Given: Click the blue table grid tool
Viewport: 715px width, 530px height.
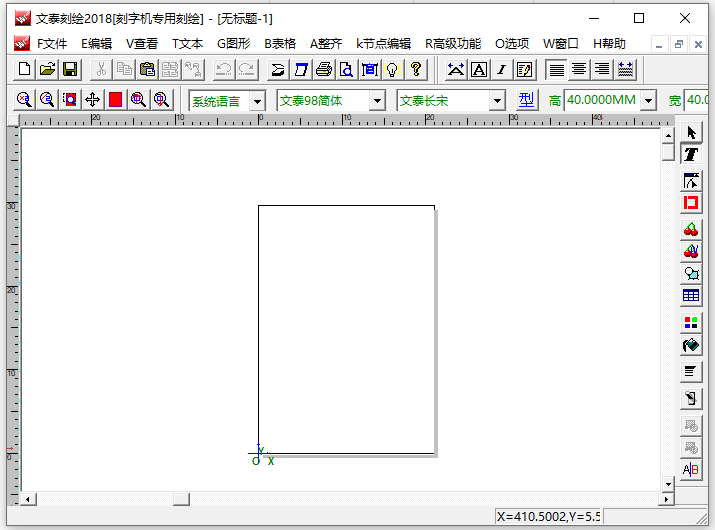Looking at the screenshot, I should click(691, 295).
